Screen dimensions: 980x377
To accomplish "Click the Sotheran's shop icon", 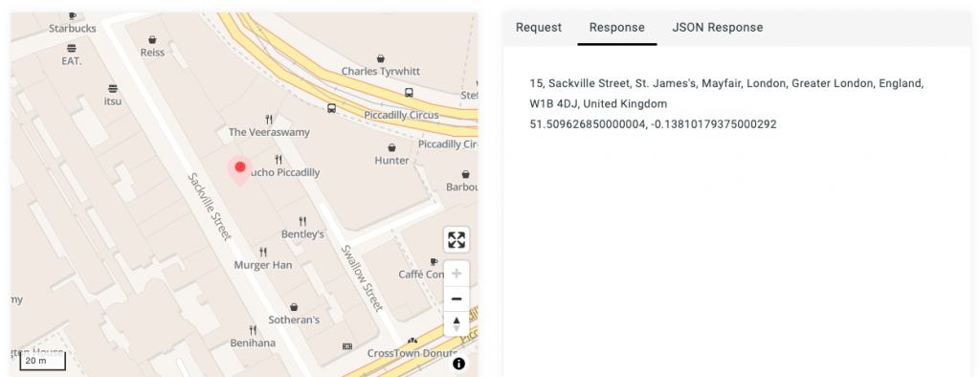I will (x=294, y=307).
